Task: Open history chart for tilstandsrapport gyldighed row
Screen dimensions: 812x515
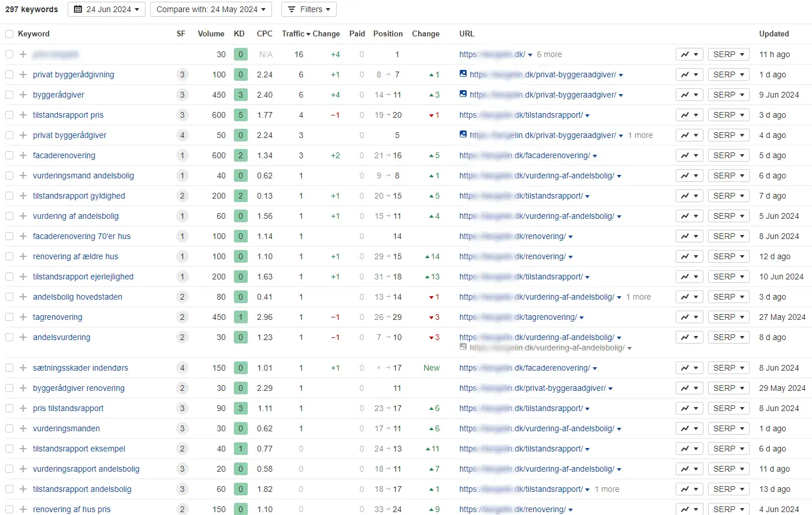Action: (690, 196)
